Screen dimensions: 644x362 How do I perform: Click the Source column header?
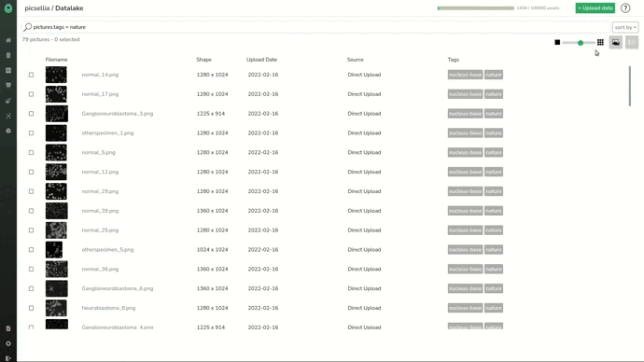356,60
